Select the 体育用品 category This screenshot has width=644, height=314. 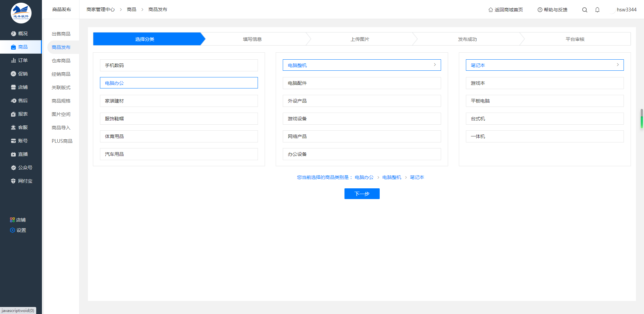click(x=179, y=136)
